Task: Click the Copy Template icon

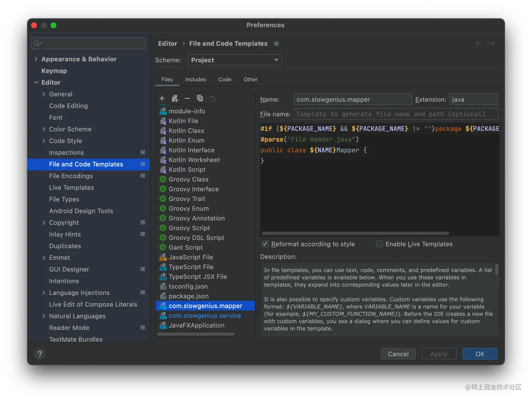Action: point(200,98)
